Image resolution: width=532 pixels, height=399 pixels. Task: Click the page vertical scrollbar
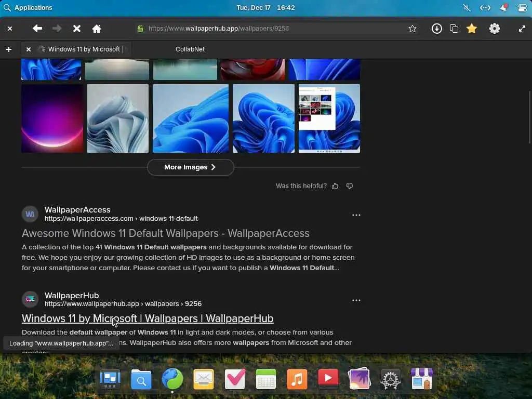click(529, 117)
